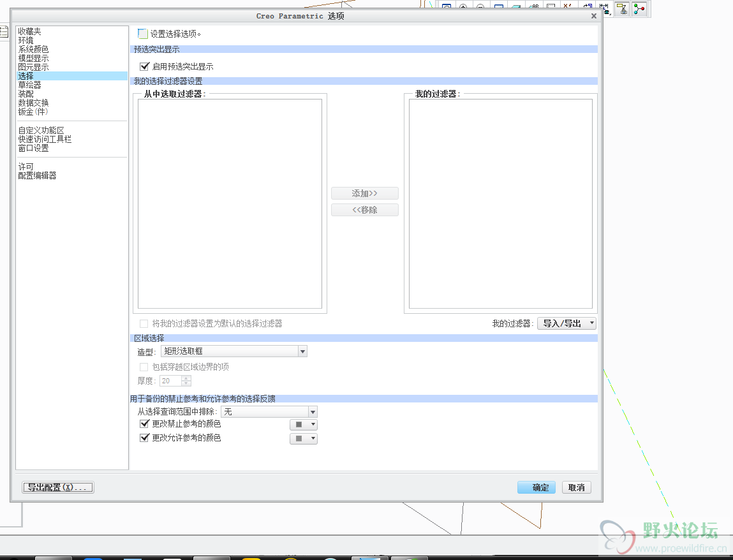Screen dimensions: 733x560
Task: Close the Creo Parametric 选项 dialog
Action: tap(594, 16)
